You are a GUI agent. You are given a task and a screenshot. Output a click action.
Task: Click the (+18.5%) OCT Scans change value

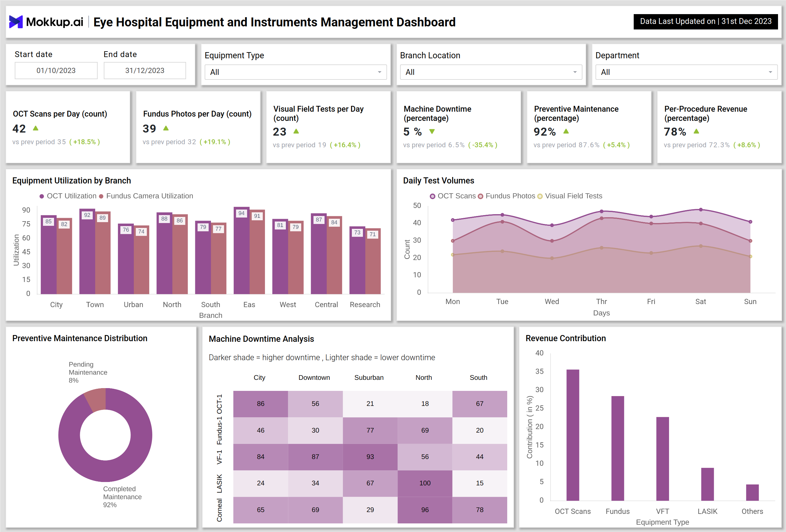pos(84,142)
